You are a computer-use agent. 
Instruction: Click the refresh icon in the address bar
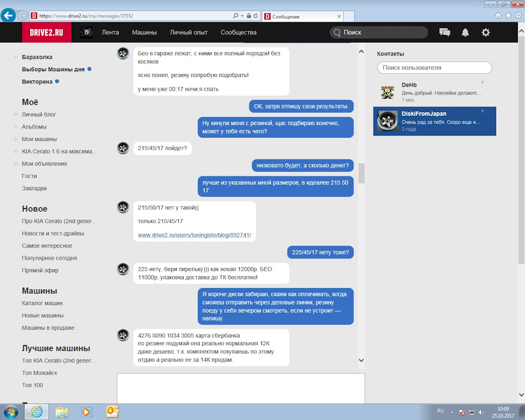click(255, 16)
